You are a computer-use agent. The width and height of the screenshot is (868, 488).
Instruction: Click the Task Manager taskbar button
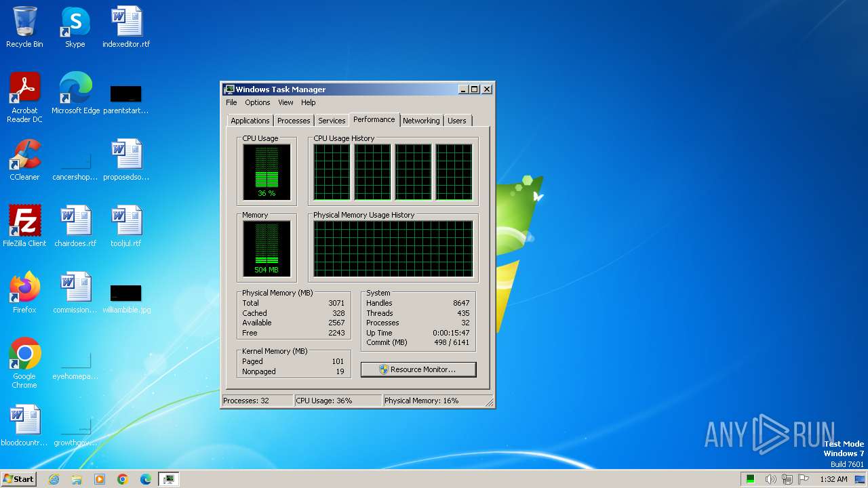(168, 479)
